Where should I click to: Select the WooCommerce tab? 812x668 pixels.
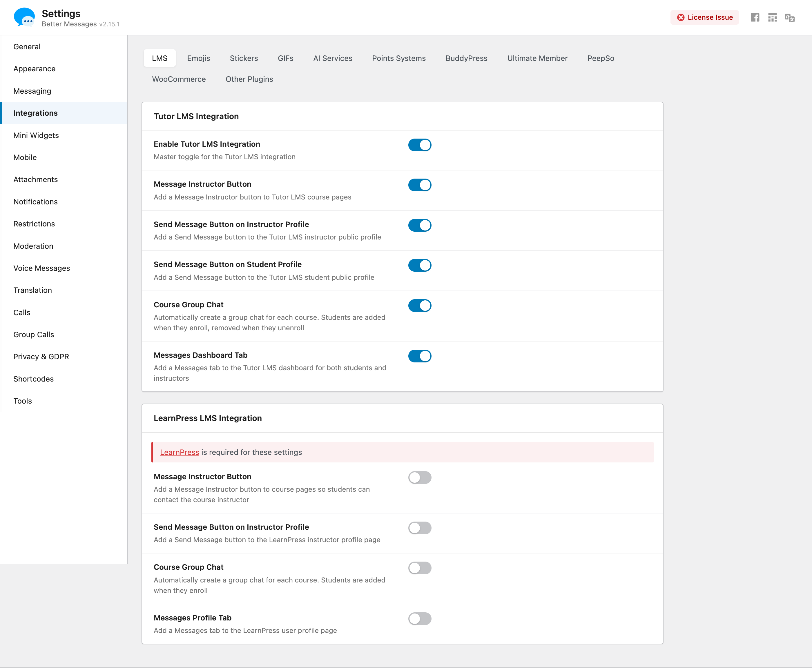(179, 79)
